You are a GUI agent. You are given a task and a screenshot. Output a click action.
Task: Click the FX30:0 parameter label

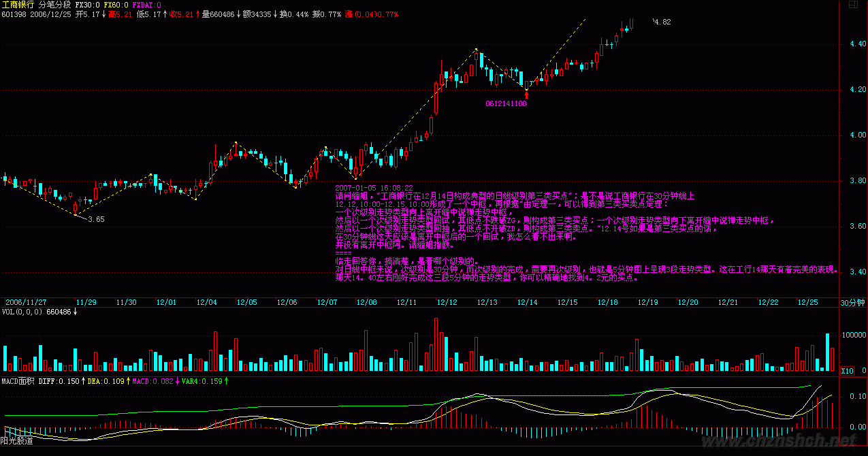pos(87,5)
